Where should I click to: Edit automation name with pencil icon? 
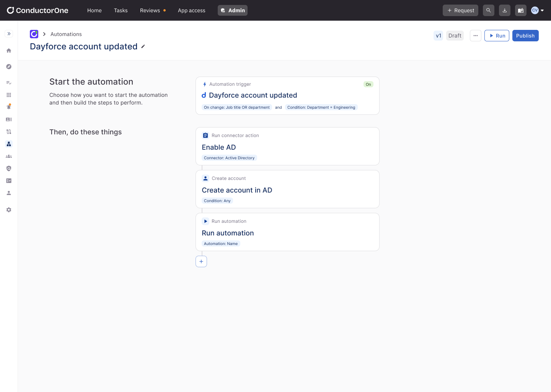pos(143,46)
